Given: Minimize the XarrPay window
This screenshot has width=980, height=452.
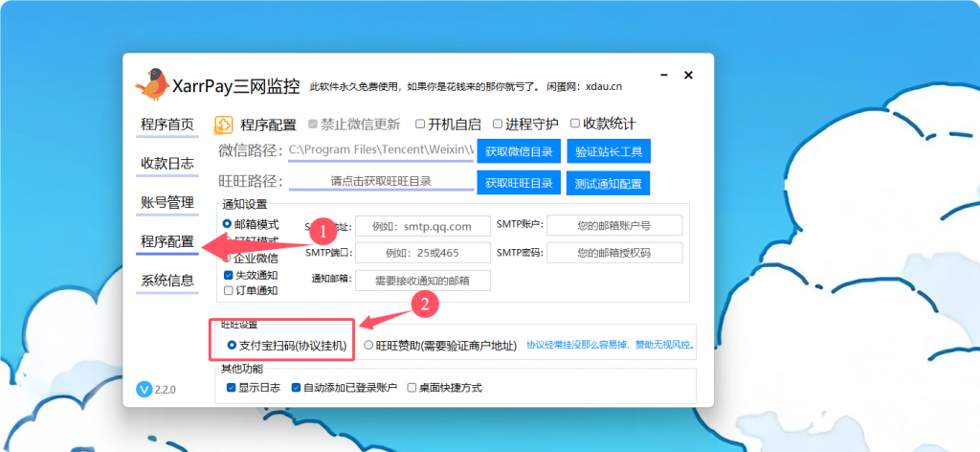Looking at the screenshot, I should click(x=665, y=75).
